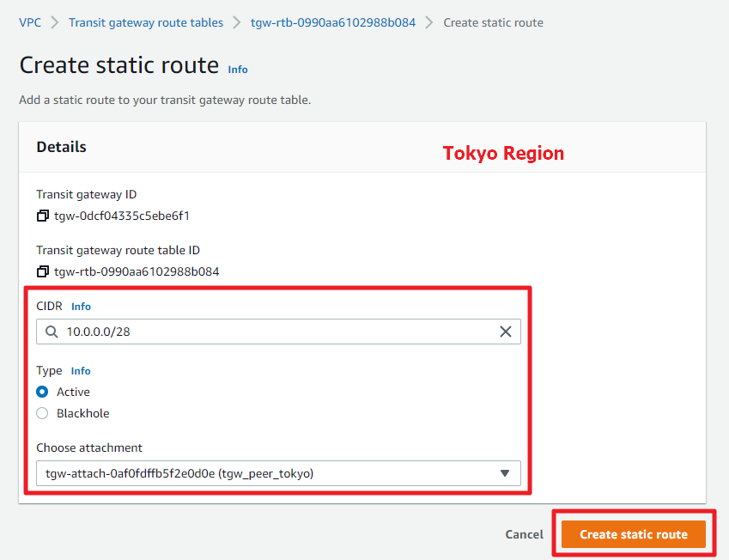Copy the Transit gateway ID

tap(43, 216)
